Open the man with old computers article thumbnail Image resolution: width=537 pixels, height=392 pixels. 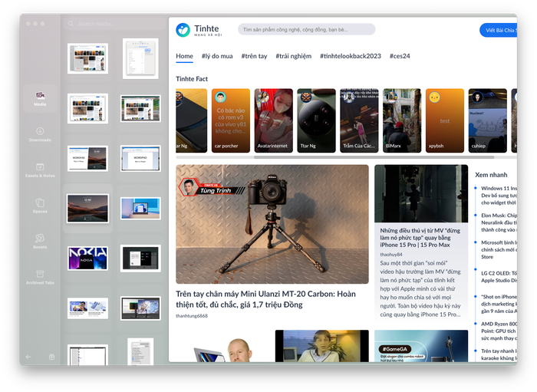coord(322,346)
